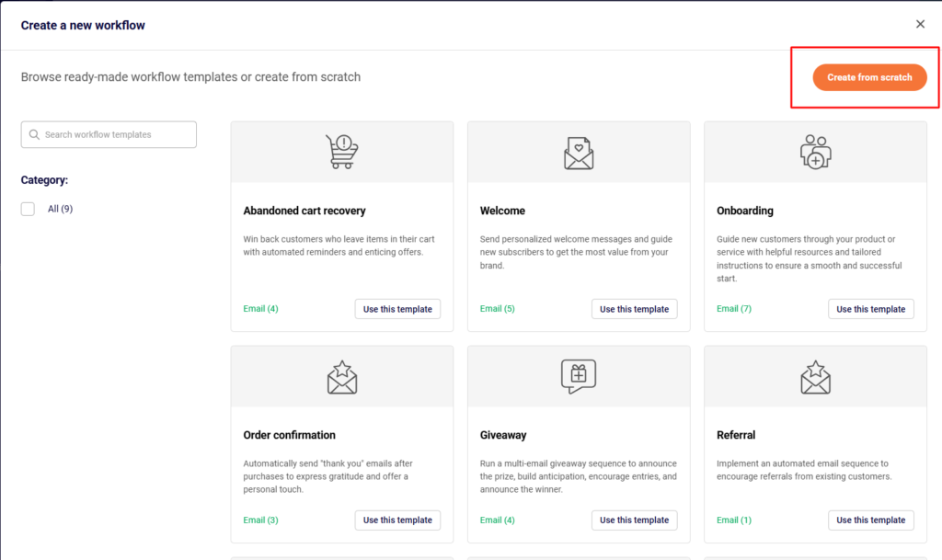Click Email (4) under Abandoned cart recovery
Screen dimensions: 942x560
point(260,309)
